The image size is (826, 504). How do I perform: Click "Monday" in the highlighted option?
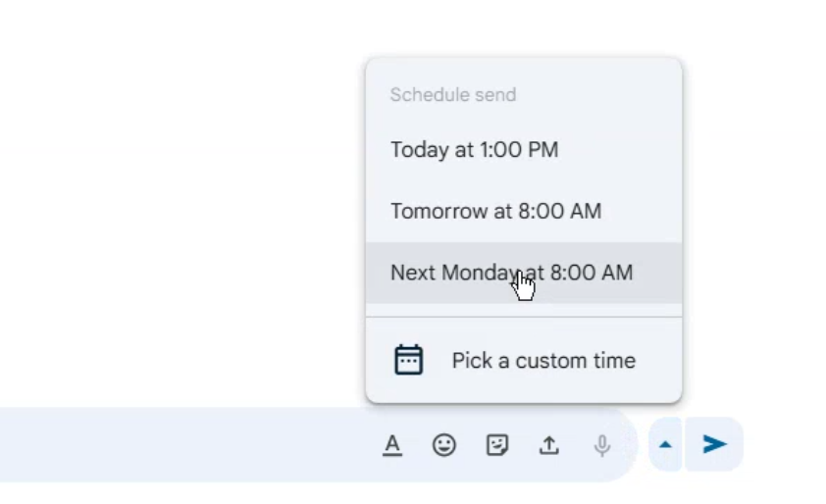click(478, 273)
